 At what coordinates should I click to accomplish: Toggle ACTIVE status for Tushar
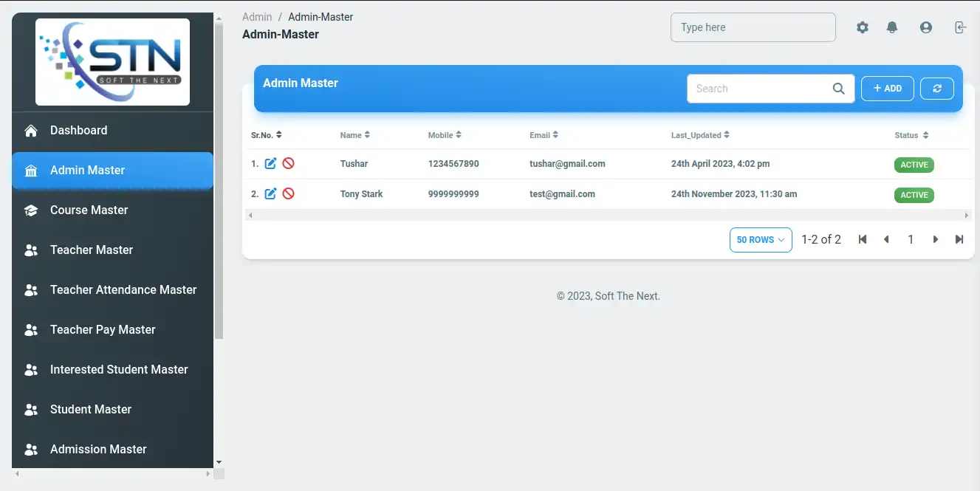coord(914,165)
